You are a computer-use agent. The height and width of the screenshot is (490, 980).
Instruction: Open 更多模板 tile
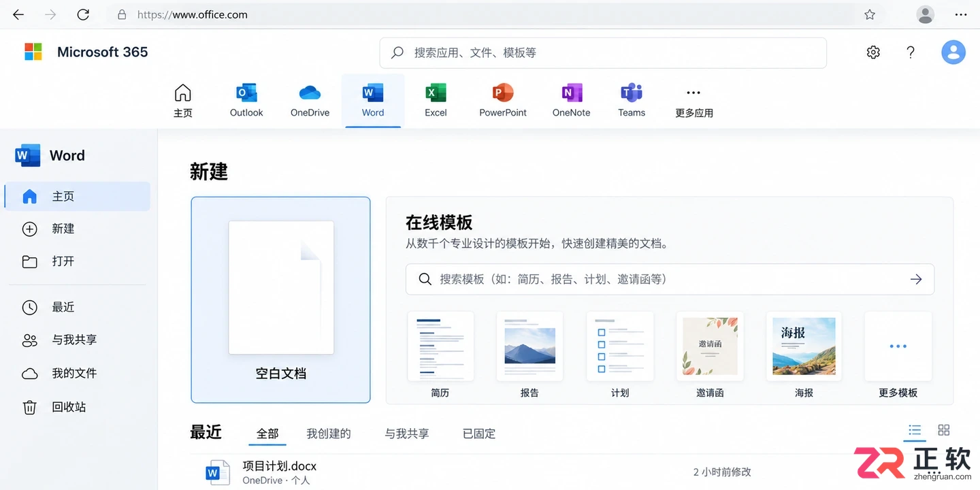(x=898, y=346)
